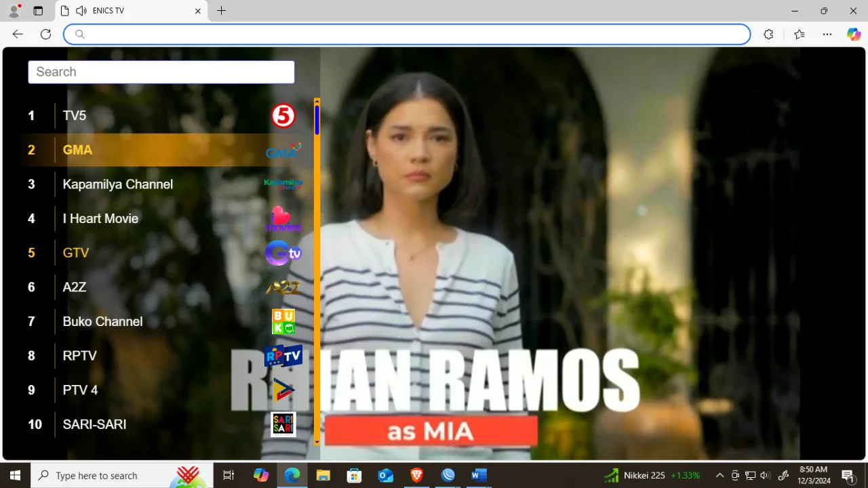This screenshot has width=868, height=488.
Task: Open File Explorer from taskbar
Action: pos(323,475)
